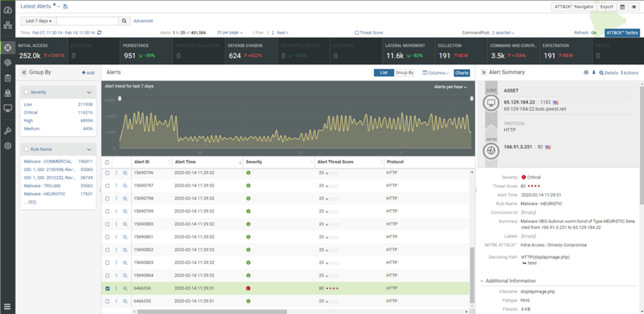Click the eye icon in top toolbar

click(x=633, y=7)
